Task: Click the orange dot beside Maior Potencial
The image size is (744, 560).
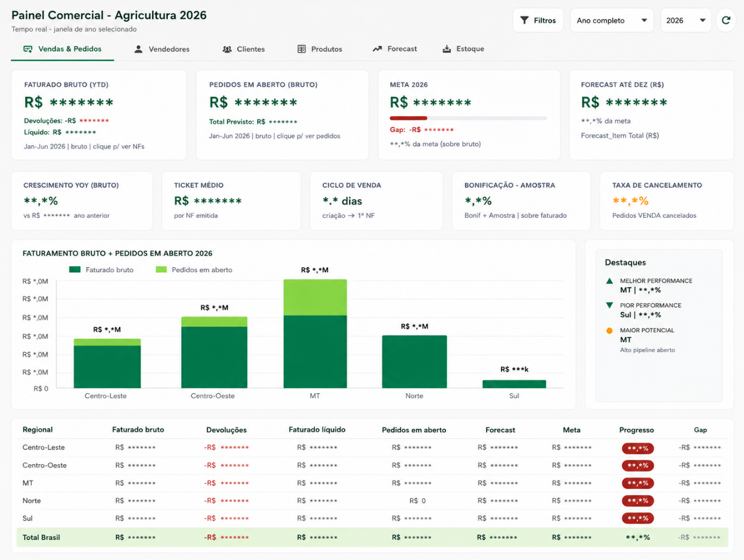Action: click(x=609, y=330)
